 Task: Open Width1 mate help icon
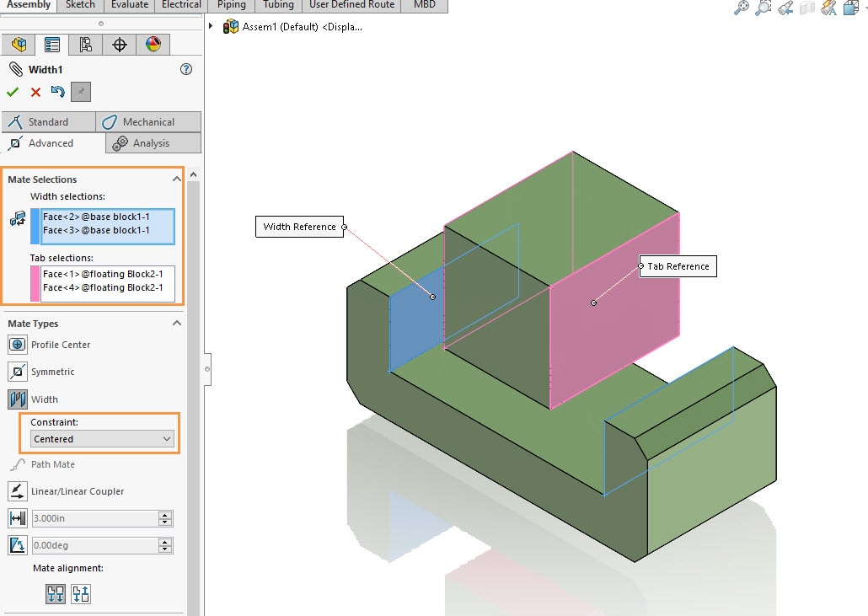coord(186,69)
